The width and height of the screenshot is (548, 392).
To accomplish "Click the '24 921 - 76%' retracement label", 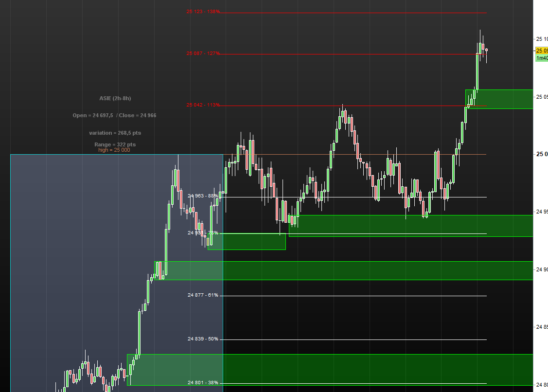I will point(203,233).
